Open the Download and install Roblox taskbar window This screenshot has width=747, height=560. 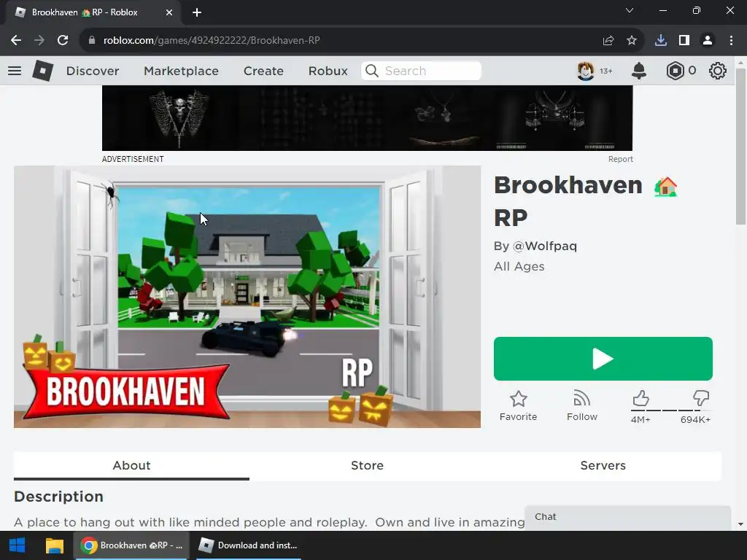pos(249,545)
